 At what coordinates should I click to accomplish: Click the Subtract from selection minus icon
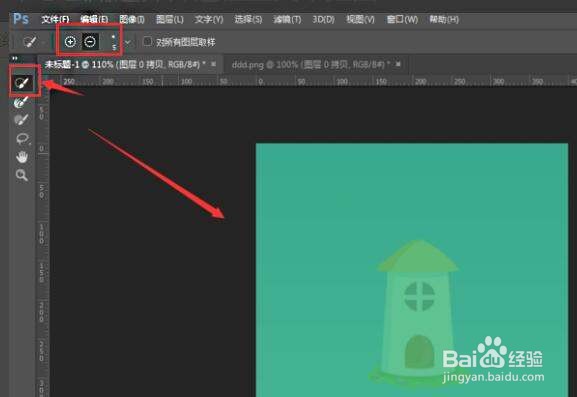pyautogui.click(x=90, y=42)
